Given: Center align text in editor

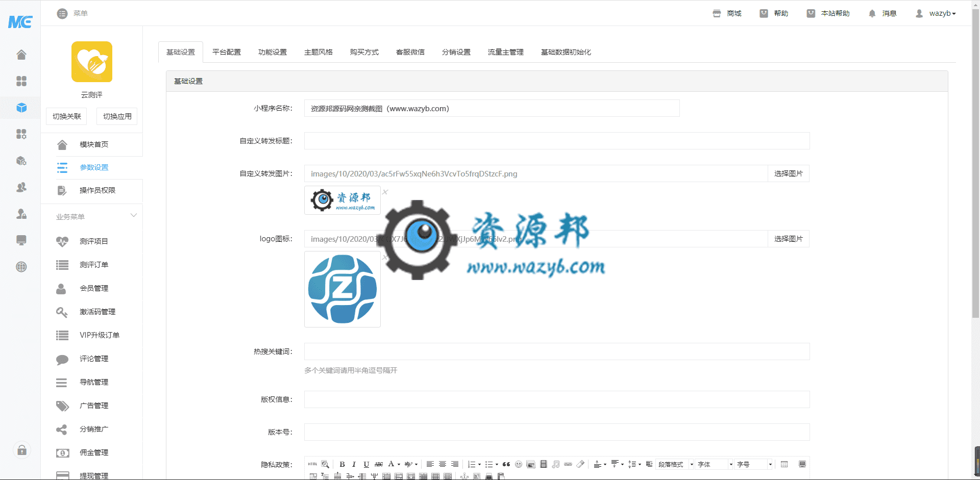Looking at the screenshot, I should (x=443, y=464).
